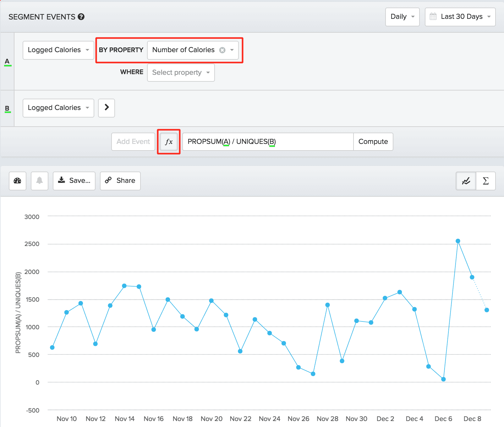Expand event B details chevron

[107, 108]
